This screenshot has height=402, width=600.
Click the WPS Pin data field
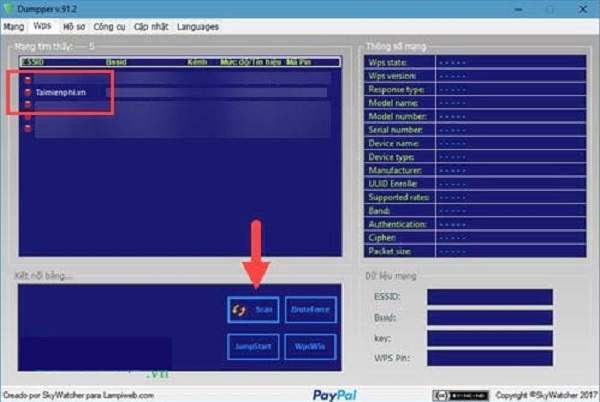click(x=489, y=357)
